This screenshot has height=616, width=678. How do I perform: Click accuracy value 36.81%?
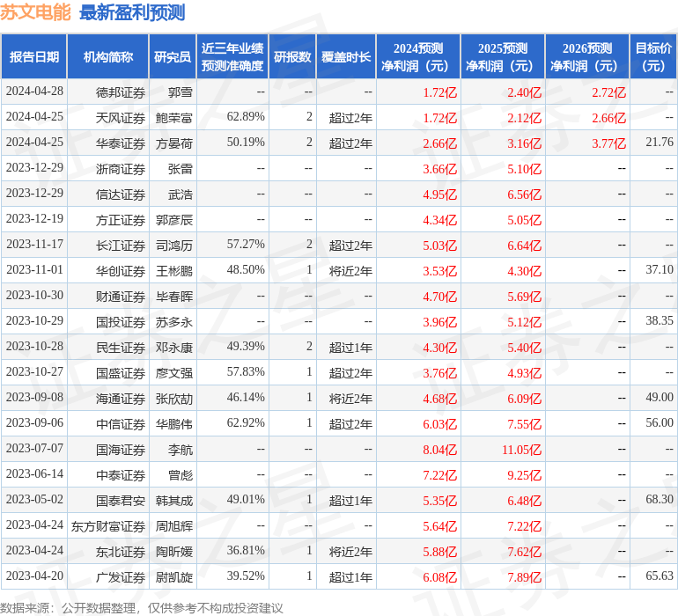tap(246, 550)
